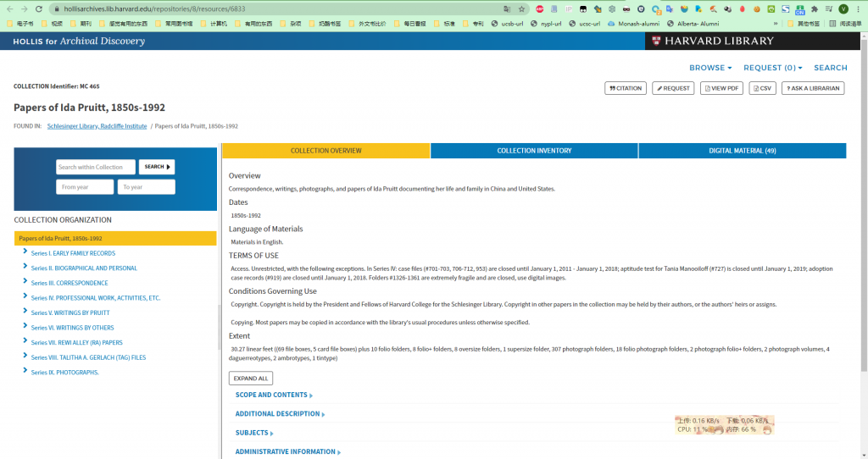
Task: Go back with the browser back arrow
Action: [10, 8]
